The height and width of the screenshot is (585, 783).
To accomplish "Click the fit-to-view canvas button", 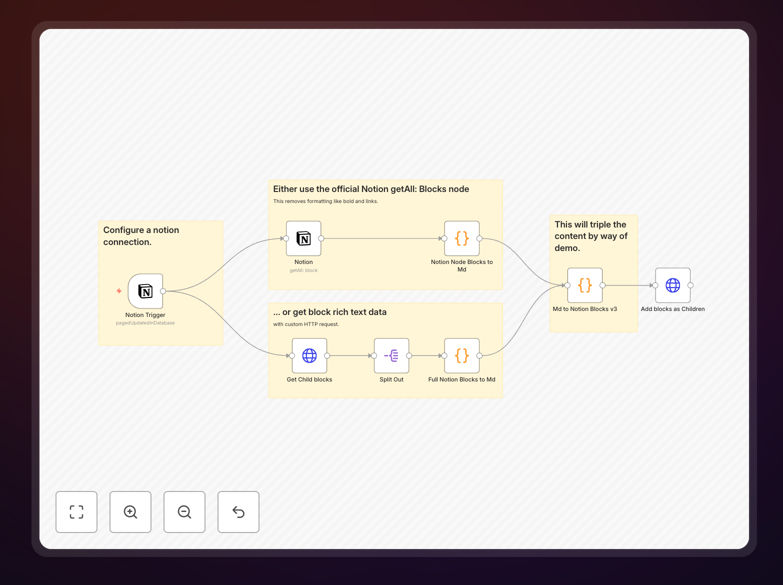I will (76, 512).
